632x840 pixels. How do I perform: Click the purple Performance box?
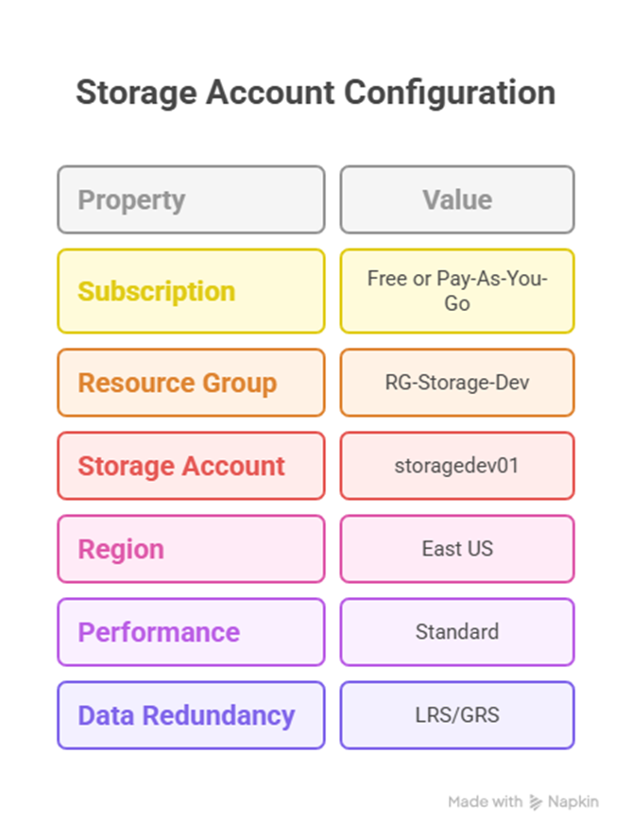pyautogui.click(x=191, y=632)
